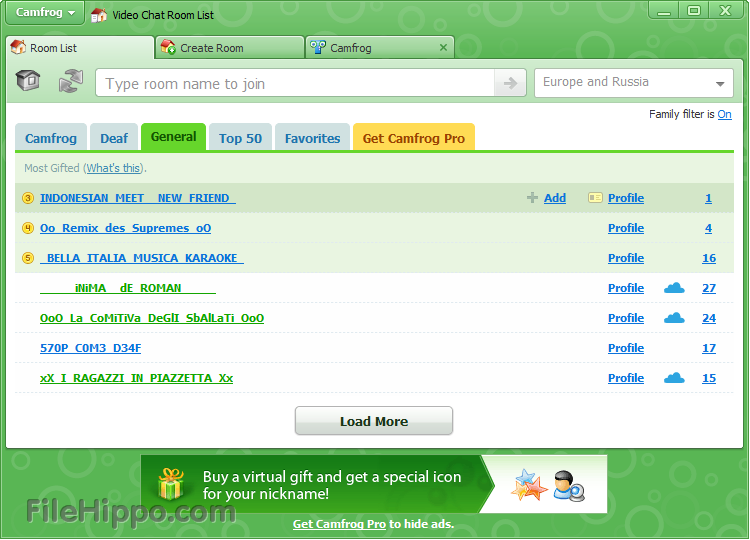Click the profile card icon for INDONESIAN room
The width and height of the screenshot is (750, 540).
pos(595,198)
